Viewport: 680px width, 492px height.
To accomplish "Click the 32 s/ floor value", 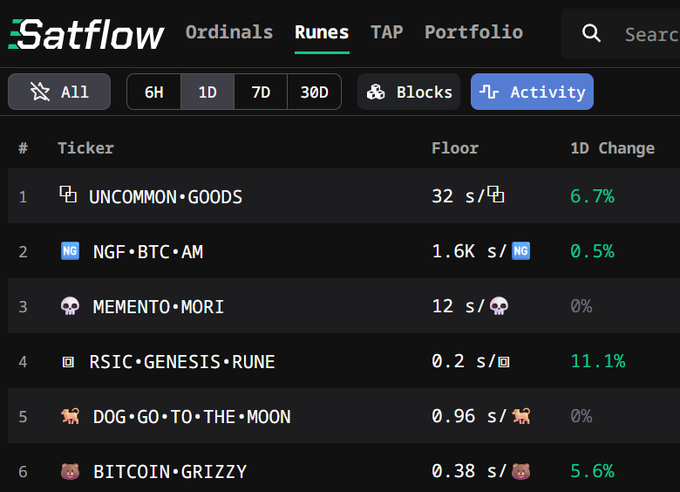I will pos(458,196).
